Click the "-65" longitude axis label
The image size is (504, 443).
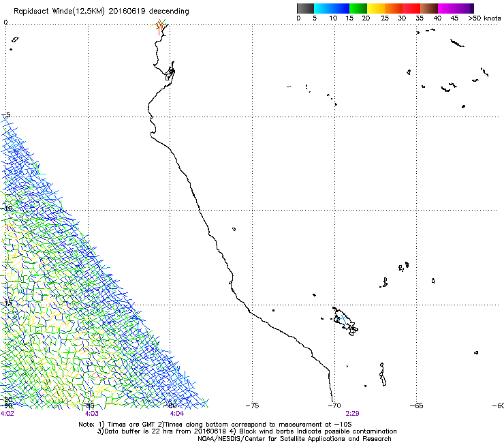tap(417, 406)
